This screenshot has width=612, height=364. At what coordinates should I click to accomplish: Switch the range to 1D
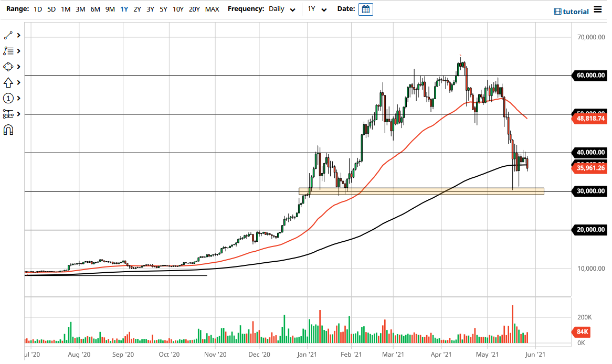(x=37, y=9)
